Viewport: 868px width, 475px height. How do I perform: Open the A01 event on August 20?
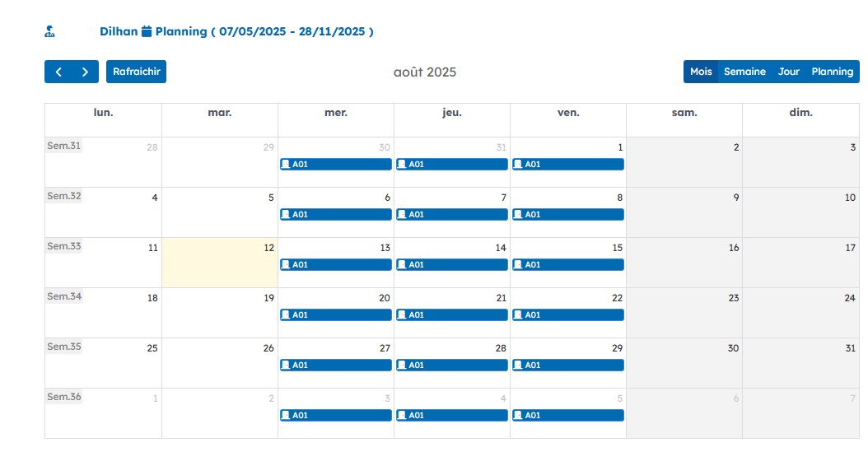pos(335,315)
